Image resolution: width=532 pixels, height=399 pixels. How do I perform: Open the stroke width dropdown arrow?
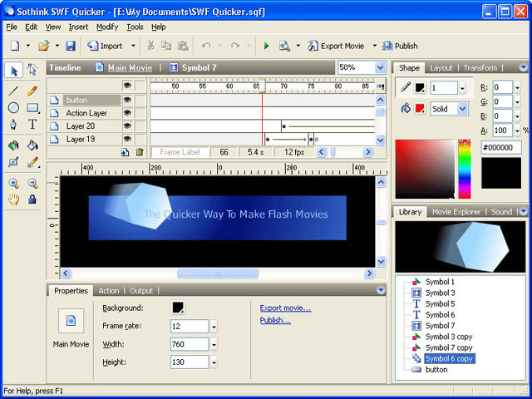coord(462,88)
